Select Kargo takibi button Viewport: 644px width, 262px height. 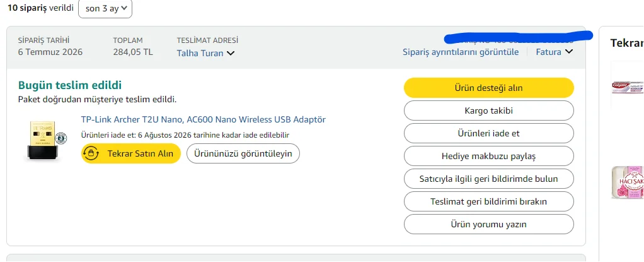(x=489, y=110)
